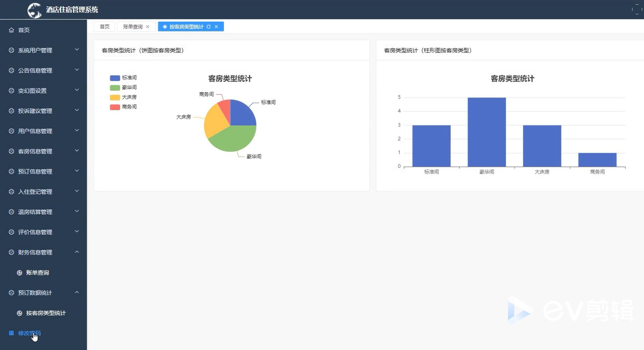The height and width of the screenshot is (350, 644).
Task: Click the hotel system logo icon
Action: [34, 9]
